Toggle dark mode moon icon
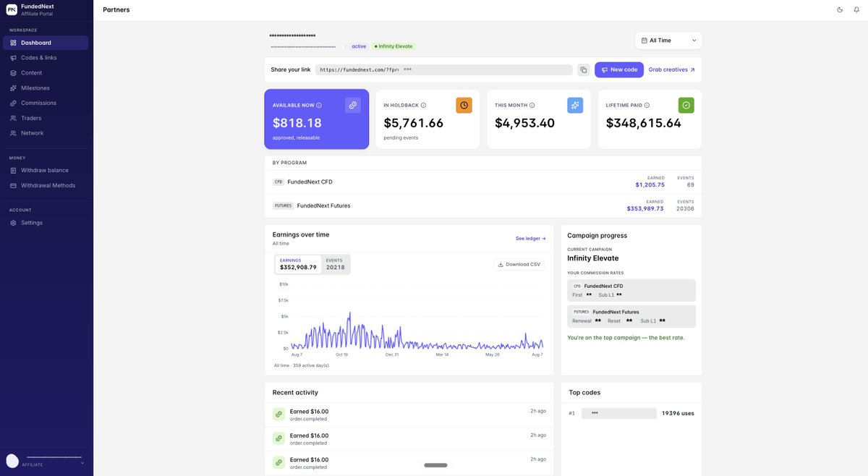The width and height of the screenshot is (868, 476). [x=840, y=9]
